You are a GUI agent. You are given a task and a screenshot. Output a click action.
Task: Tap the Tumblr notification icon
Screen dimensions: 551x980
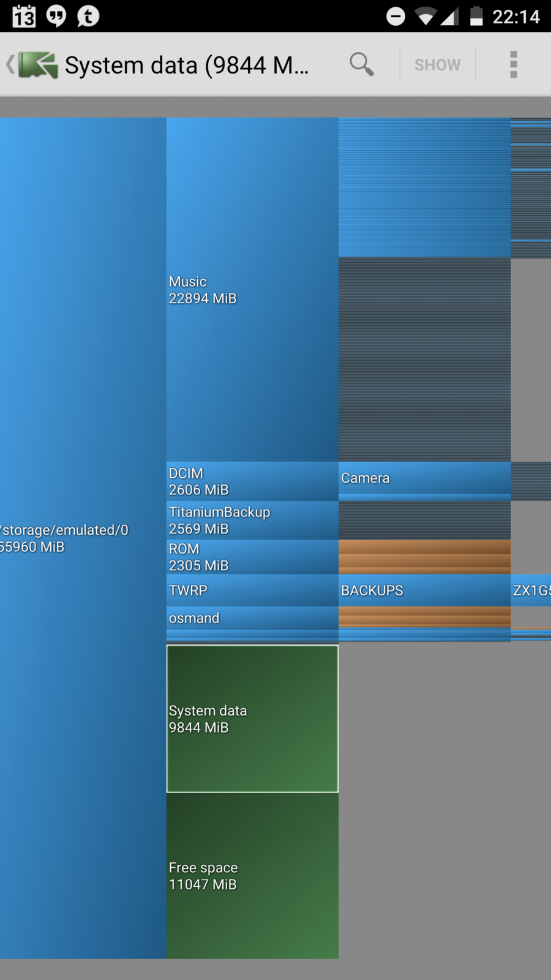click(88, 16)
